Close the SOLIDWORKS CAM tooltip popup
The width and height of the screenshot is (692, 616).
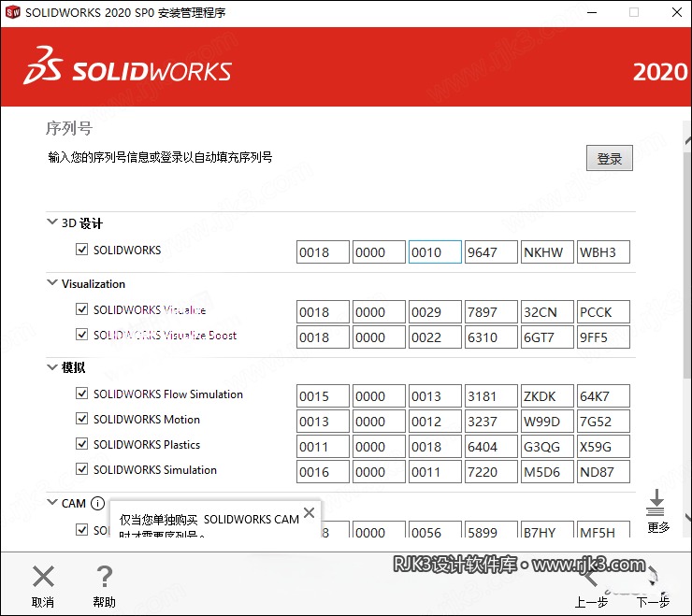(x=310, y=512)
